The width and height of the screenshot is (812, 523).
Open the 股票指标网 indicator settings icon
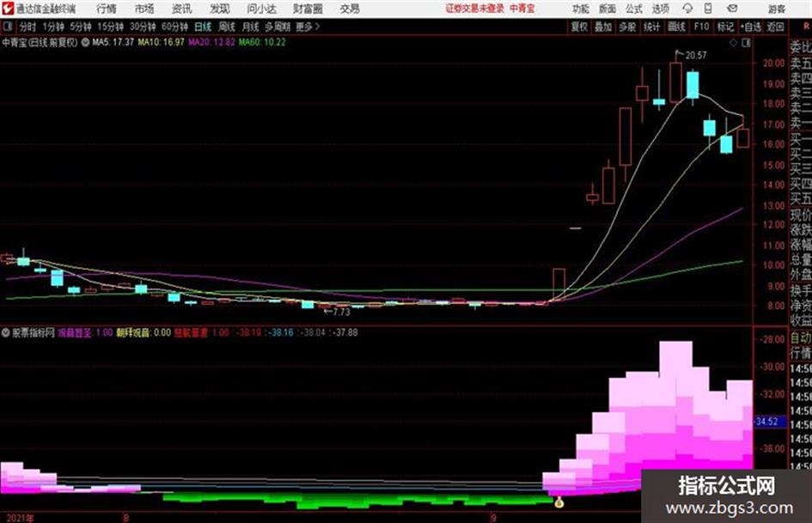[x=6, y=332]
